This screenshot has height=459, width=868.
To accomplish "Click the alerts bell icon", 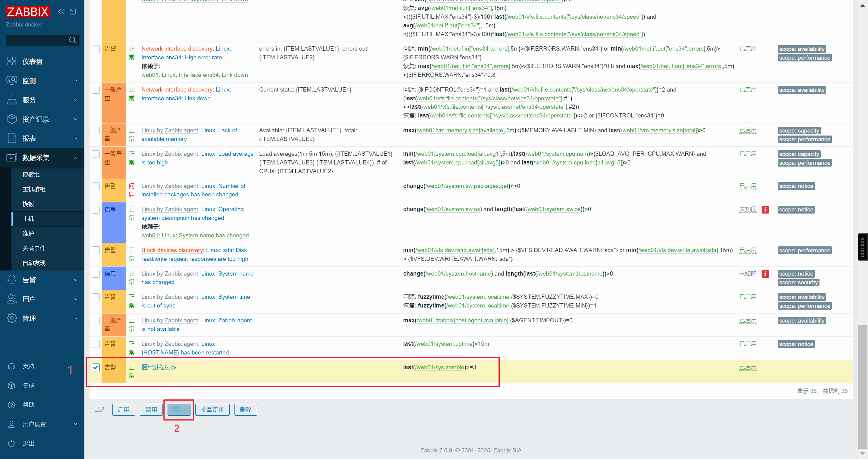I will coord(11,279).
